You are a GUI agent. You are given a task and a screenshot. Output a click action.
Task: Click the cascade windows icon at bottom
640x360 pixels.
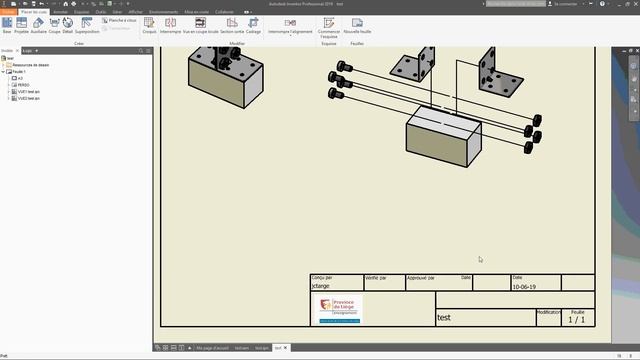pos(158,348)
